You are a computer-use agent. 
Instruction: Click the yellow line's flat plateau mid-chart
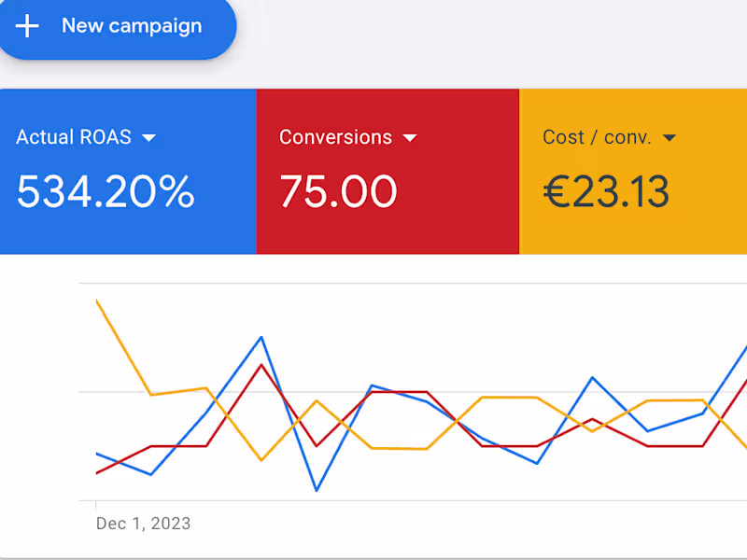coord(509,398)
